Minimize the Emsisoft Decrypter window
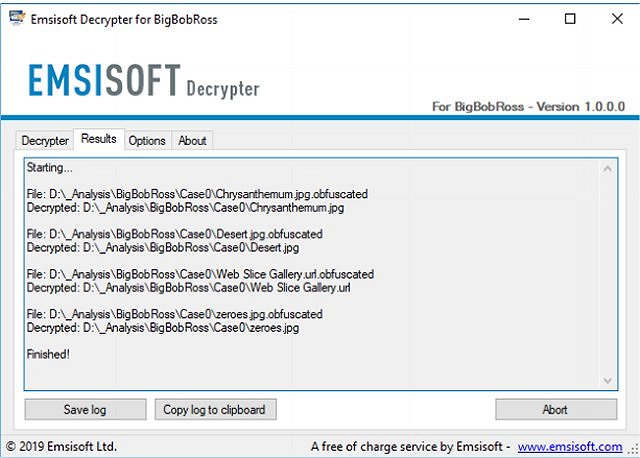Viewport: 640px width, 458px height. (524, 19)
